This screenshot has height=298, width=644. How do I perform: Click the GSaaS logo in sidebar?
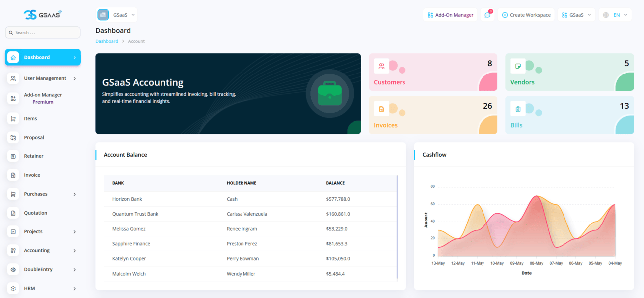click(43, 14)
